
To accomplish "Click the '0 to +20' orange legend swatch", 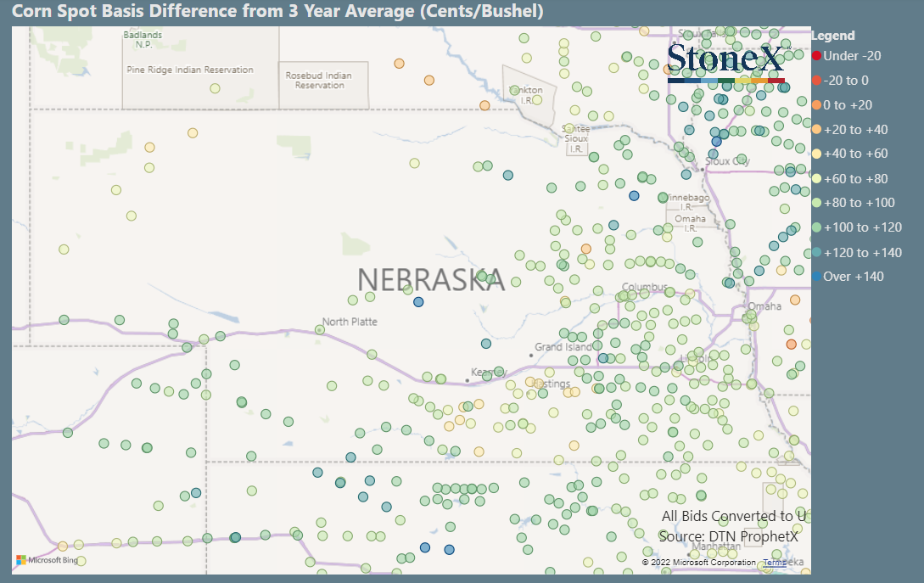I will [x=816, y=105].
